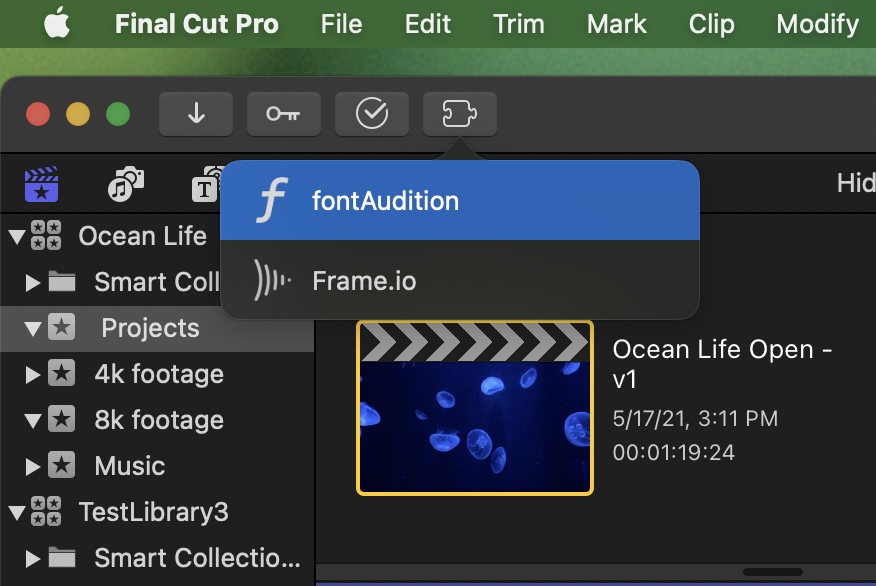Click the Import Media down-arrow button
The height and width of the screenshot is (586, 876).
(196, 114)
